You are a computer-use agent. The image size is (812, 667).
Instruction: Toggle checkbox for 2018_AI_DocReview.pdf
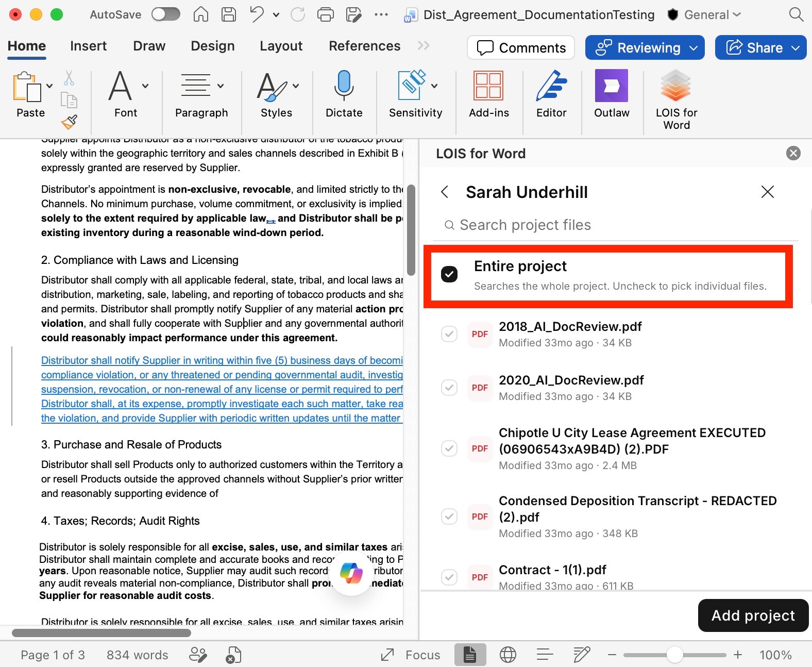(x=449, y=334)
